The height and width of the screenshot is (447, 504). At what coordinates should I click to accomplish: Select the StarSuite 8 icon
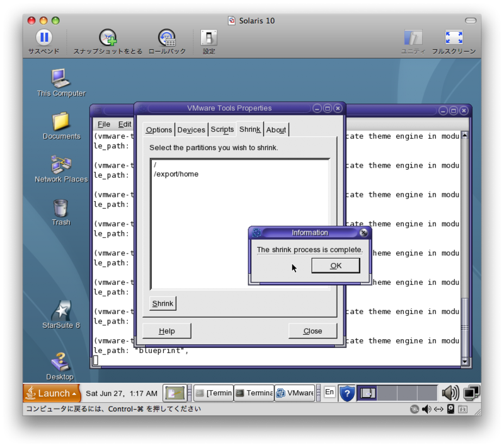tap(60, 310)
